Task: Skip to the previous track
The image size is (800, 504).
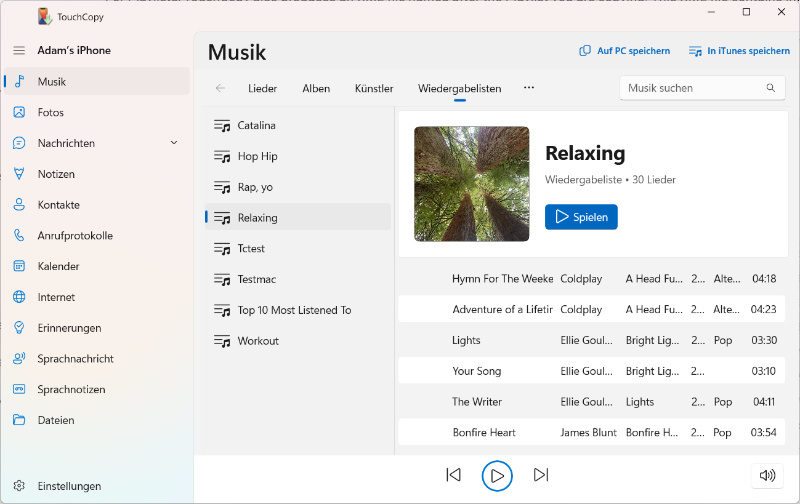Action: [x=453, y=475]
